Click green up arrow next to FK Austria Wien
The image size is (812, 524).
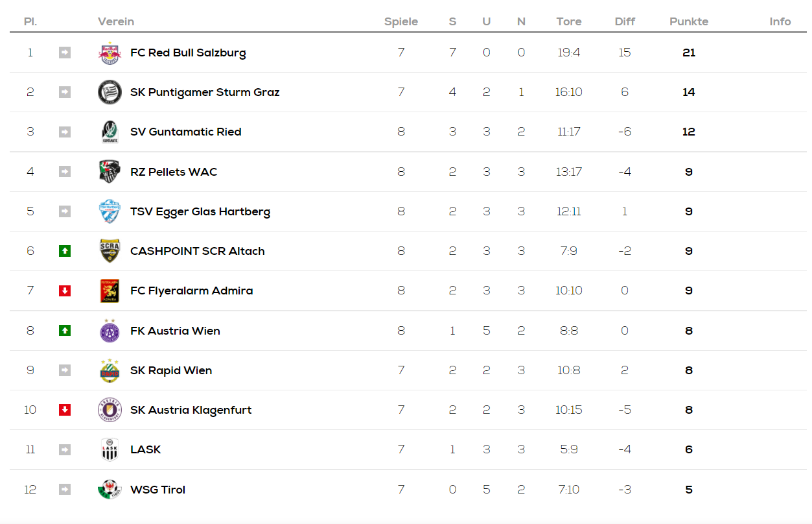65,331
